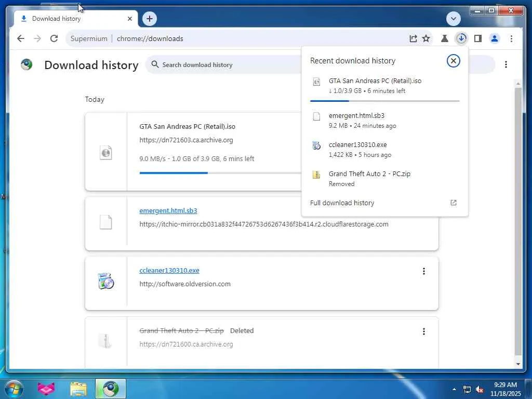Select emergent.html.sb3 entry in popup
This screenshot has height=399, width=532.
point(385,121)
